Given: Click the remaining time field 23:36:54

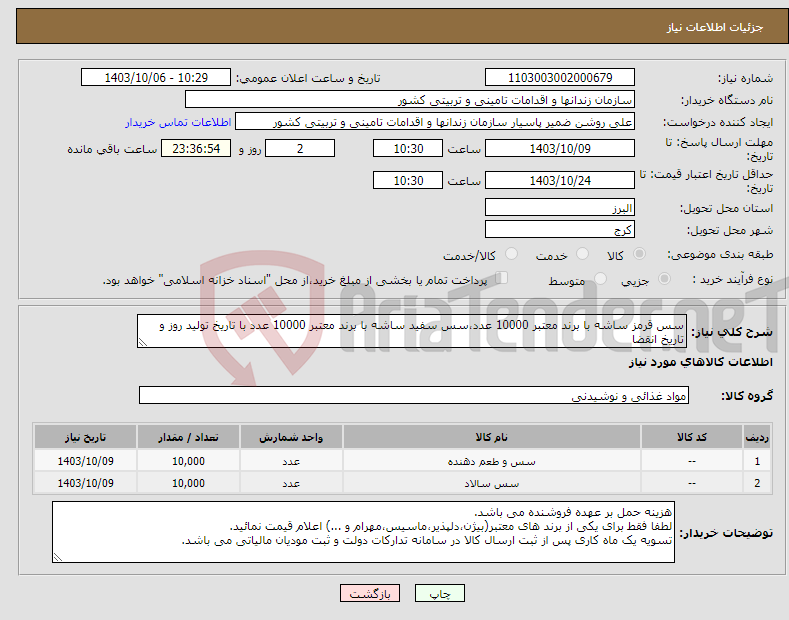Looking at the screenshot, I should click(x=196, y=148).
